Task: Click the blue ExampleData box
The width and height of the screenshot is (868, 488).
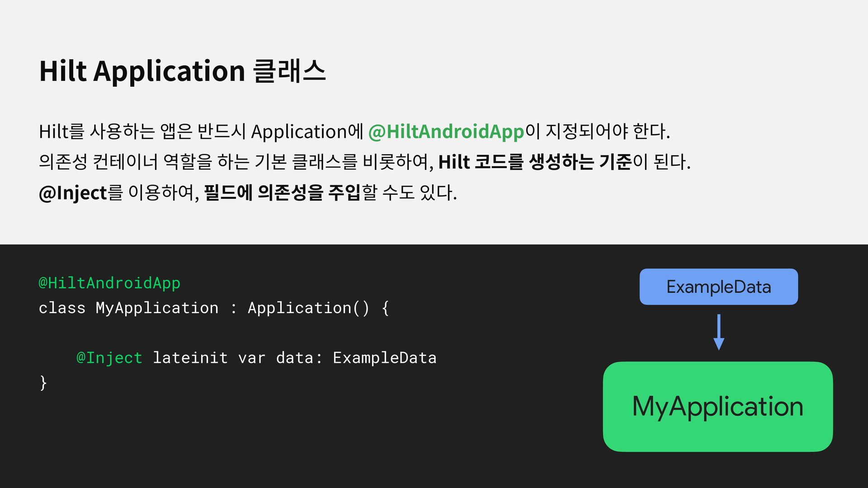Action: [x=718, y=286]
